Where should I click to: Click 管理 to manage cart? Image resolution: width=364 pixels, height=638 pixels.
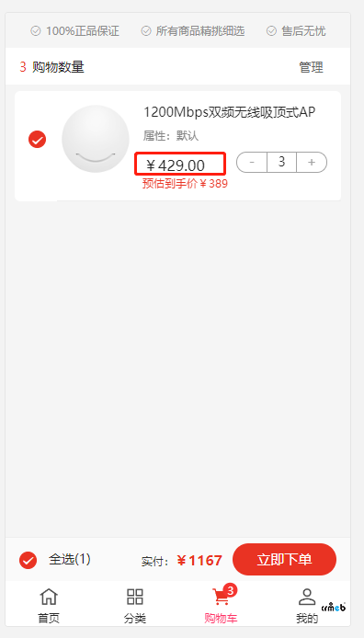tap(311, 67)
